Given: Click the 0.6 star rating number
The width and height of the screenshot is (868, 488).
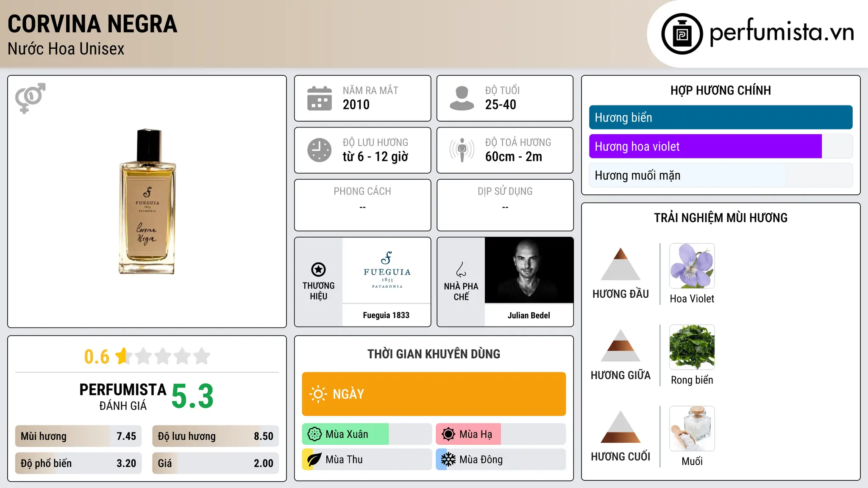Looking at the screenshot, I should point(97,357).
